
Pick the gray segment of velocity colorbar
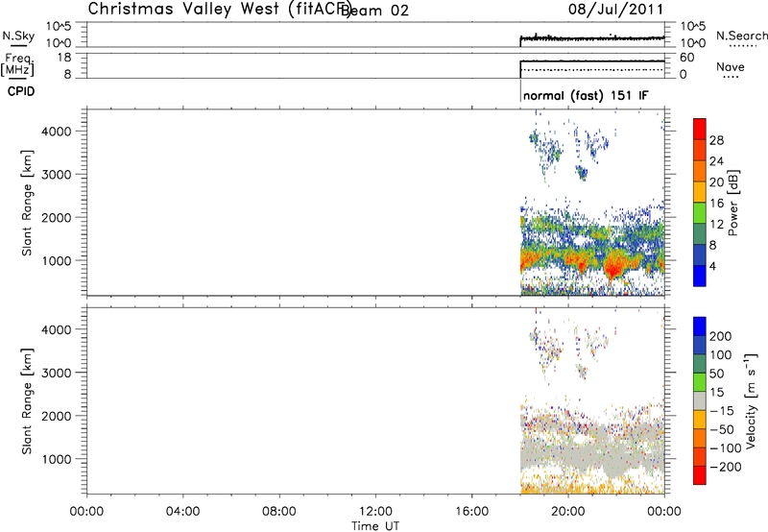click(700, 401)
